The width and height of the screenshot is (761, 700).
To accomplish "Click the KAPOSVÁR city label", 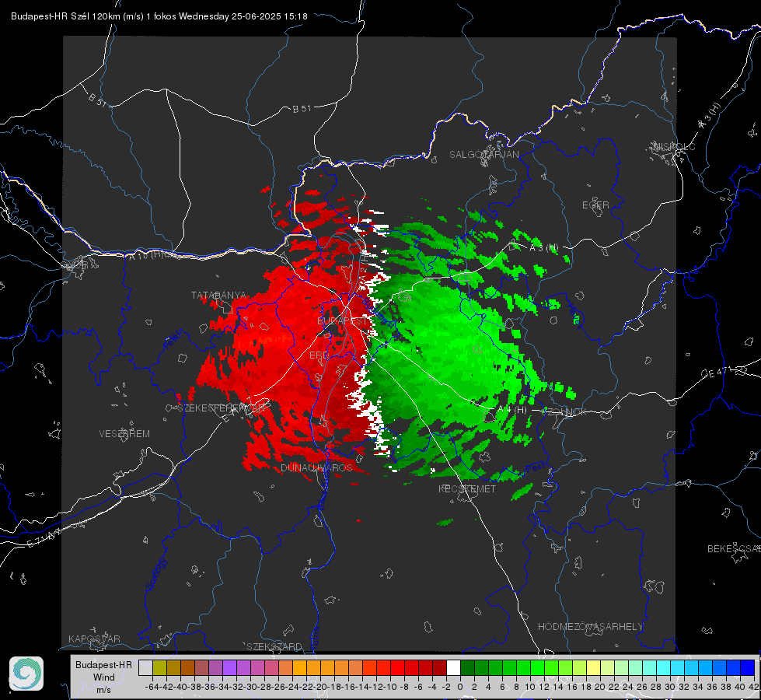I will [x=94, y=639].
